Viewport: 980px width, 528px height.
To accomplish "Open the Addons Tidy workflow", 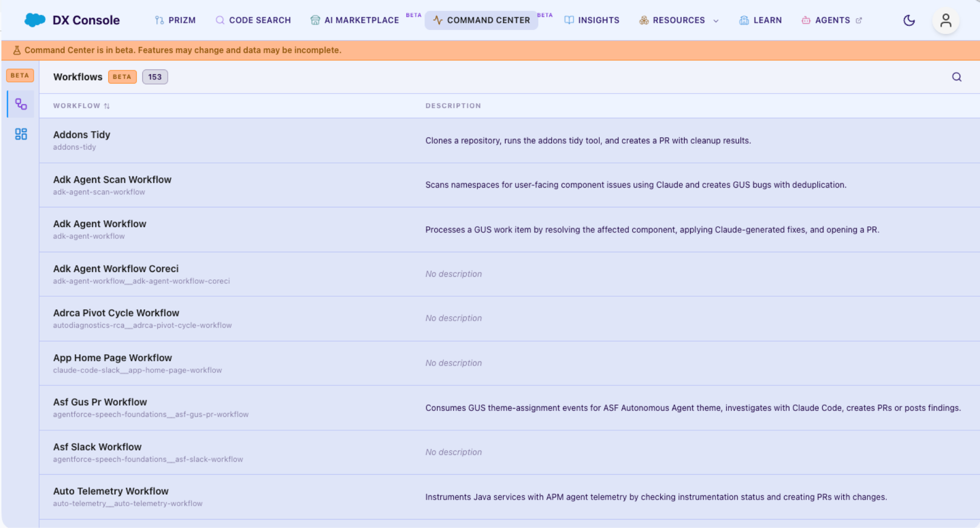I will (x=510, y=141).
